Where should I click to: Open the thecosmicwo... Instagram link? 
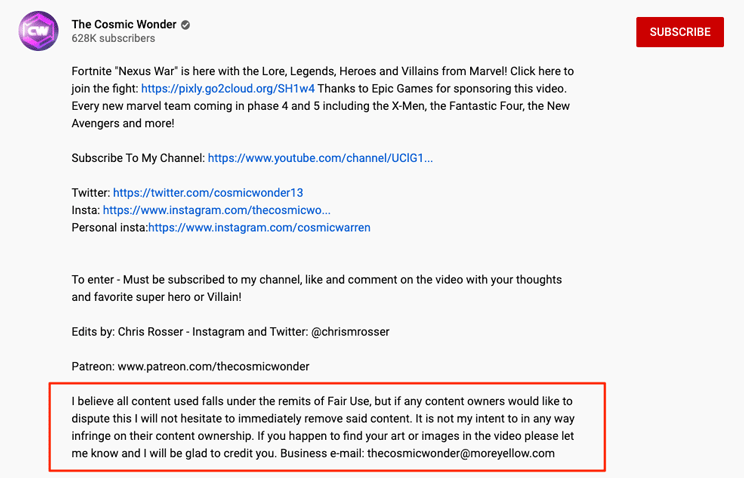[216, 210]
